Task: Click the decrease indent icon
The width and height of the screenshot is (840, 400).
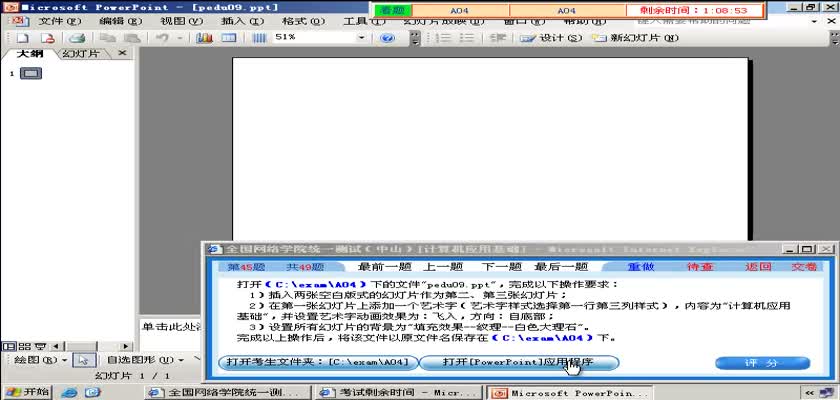Action: (x=498, y=38)
